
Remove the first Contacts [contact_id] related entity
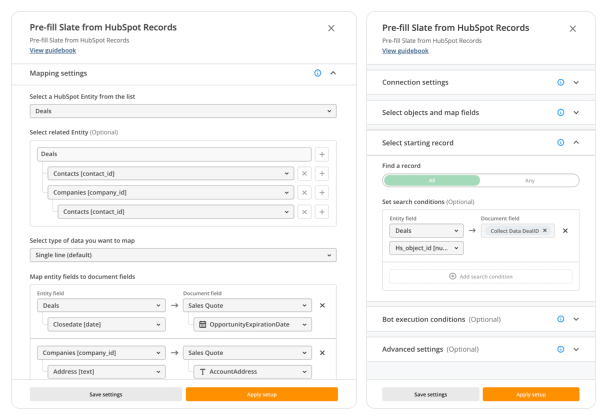point(304,173)
